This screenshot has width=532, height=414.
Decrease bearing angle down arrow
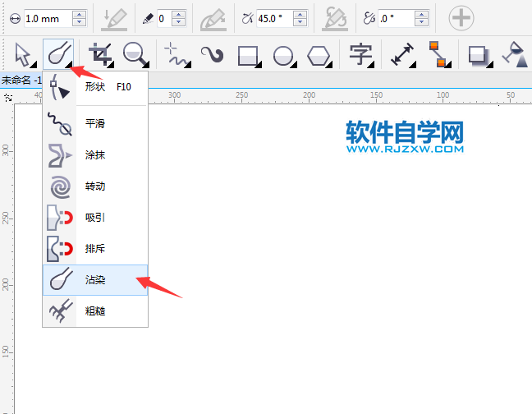[x=421, y=22]
